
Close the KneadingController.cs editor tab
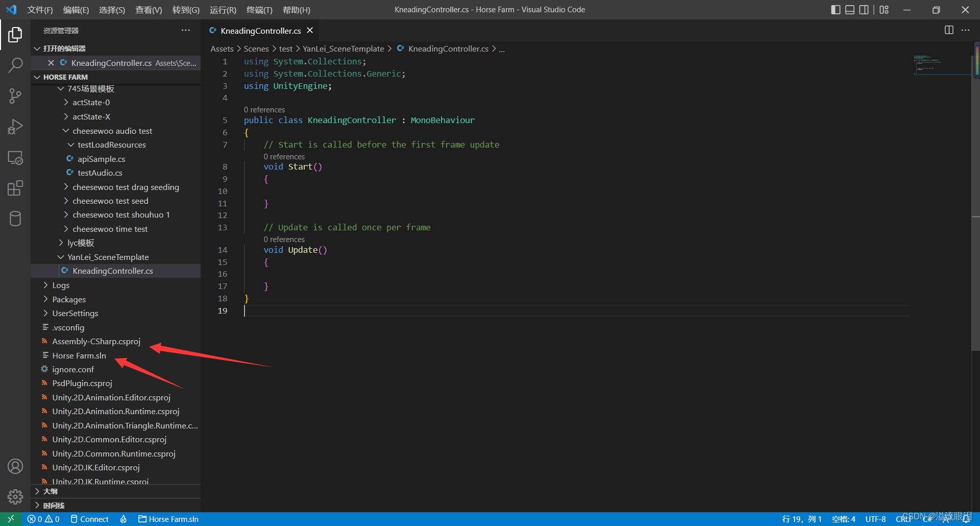[x=310, y=31]
